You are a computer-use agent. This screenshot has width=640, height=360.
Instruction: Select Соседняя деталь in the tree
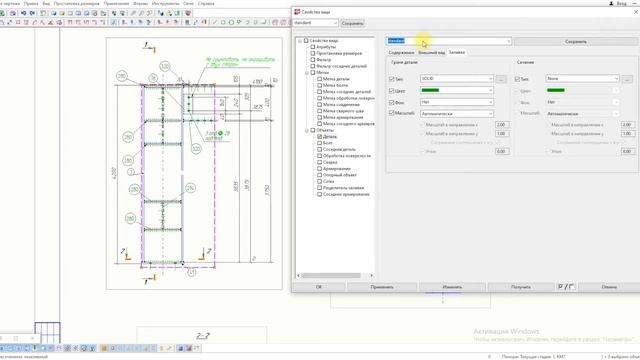tap(339, 149)
